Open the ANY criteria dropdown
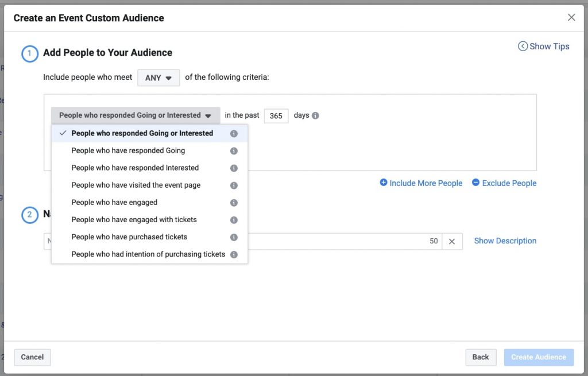Image resolution: width=588 pixels, height=376 pixels. 158,77
